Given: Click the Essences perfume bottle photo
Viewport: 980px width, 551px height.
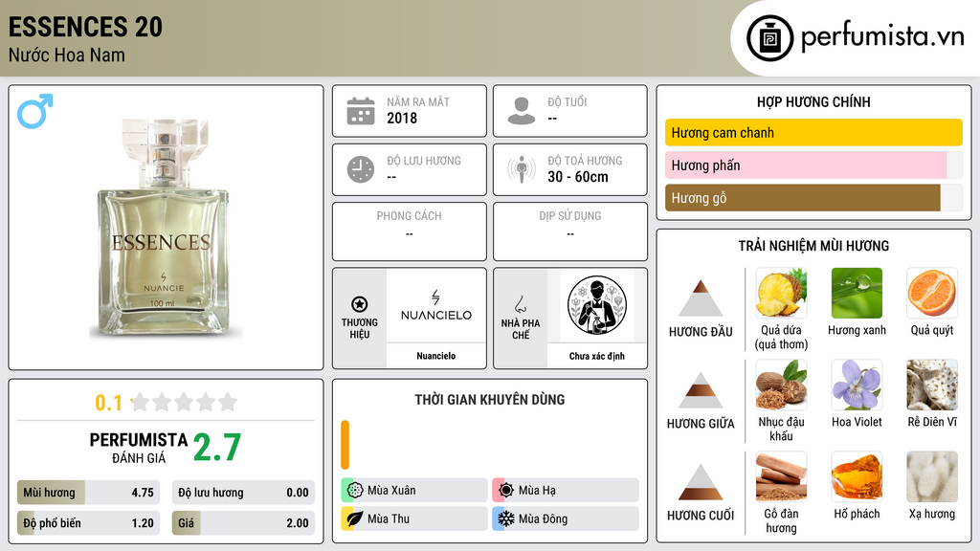Looking at the screenshot, I should tap(165, 230).
